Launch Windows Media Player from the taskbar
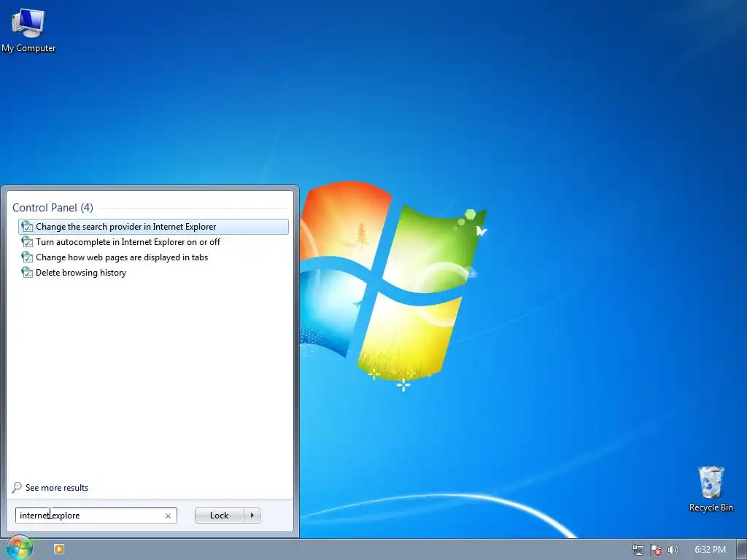The image size is (747, 560). click(x=59, y=549)
